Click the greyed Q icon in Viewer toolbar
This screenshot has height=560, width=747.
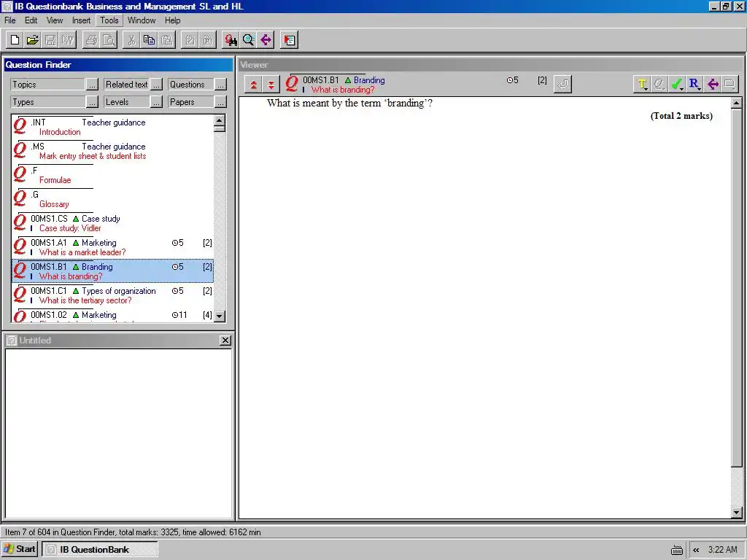click(x=659, y=85)
